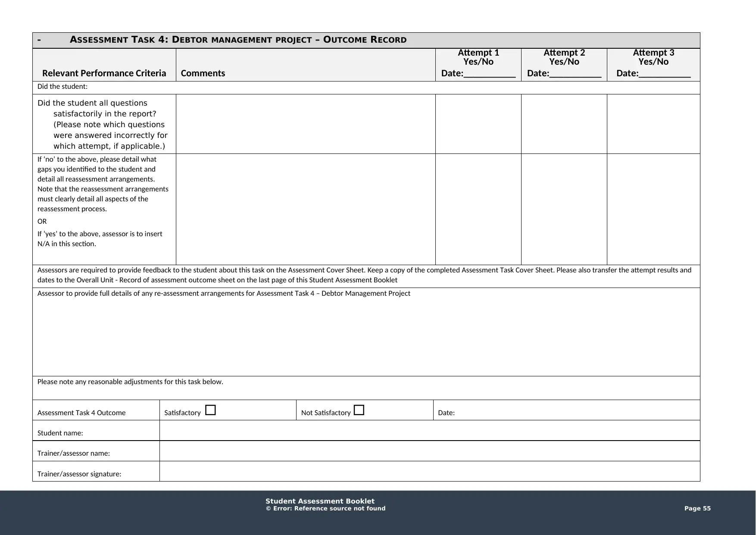
Task: Click the Student name entry field
Action: pos(430,430)
